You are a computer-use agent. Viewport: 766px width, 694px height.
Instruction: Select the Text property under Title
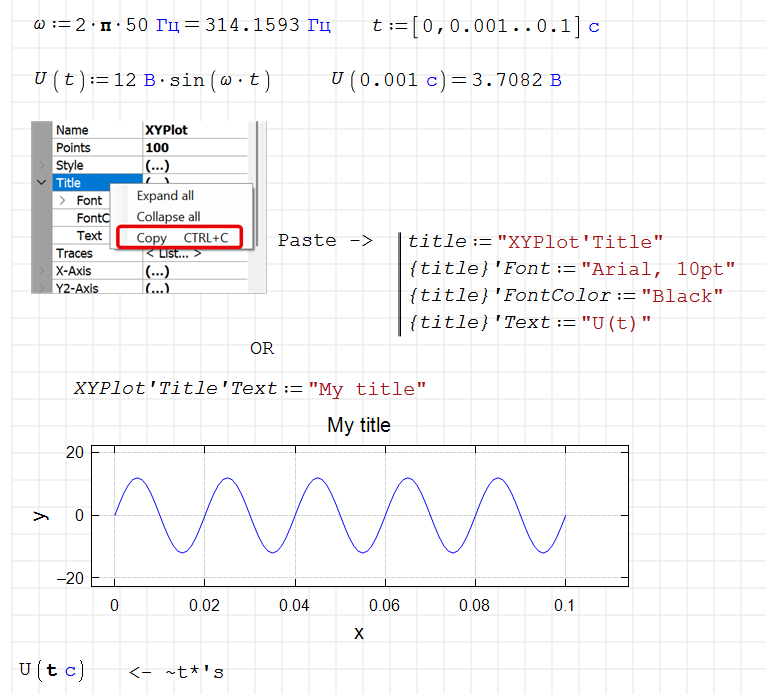[90, 236]
